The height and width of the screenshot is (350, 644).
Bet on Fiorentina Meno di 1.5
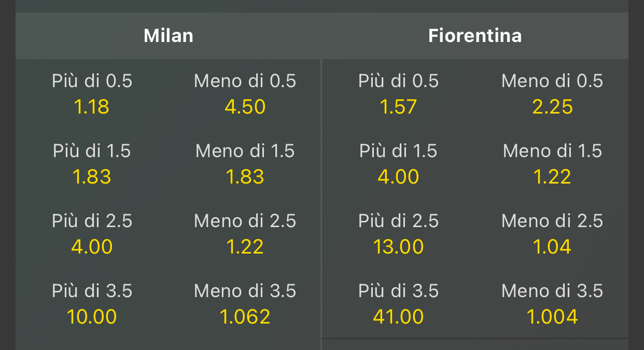552,164
